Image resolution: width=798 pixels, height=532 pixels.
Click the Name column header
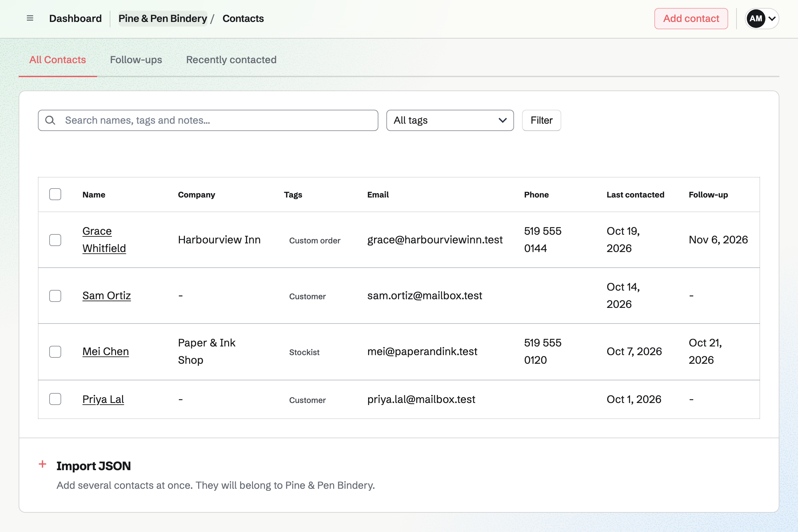(94, 195)
